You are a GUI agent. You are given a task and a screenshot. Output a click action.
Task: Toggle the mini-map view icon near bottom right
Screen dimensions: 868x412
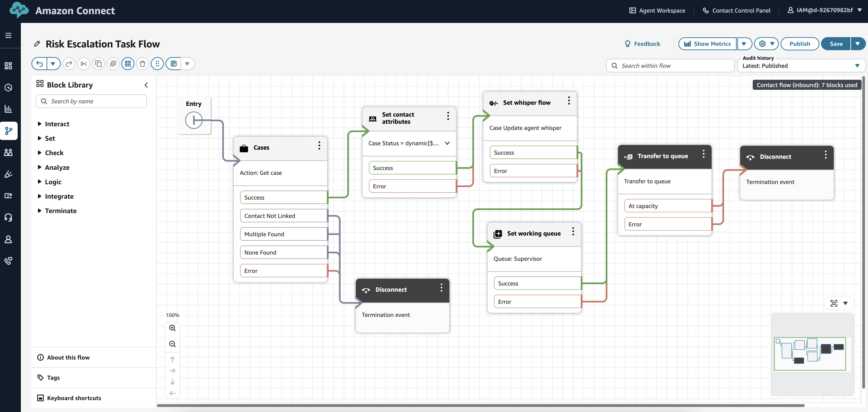(x=834, y=303)
